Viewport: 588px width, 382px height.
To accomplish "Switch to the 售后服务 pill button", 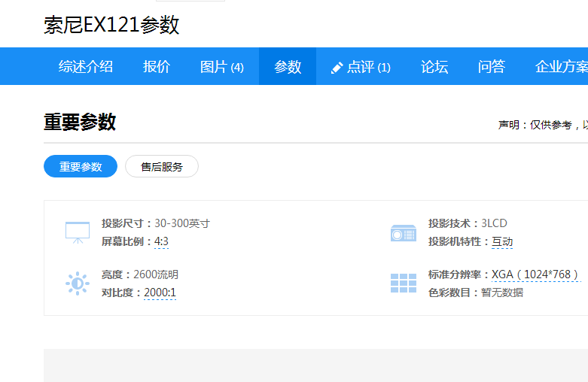I will click(162, 166).
